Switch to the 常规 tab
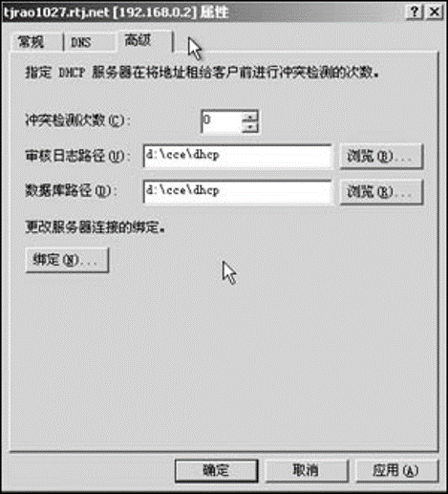 pyautogui.click(x=31, y=42)
